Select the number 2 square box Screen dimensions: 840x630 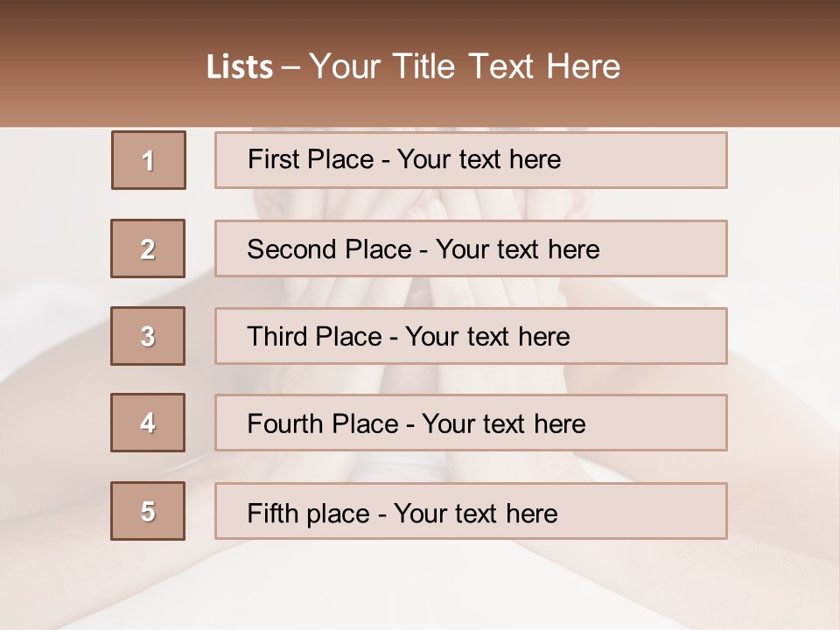pos(148,248)
